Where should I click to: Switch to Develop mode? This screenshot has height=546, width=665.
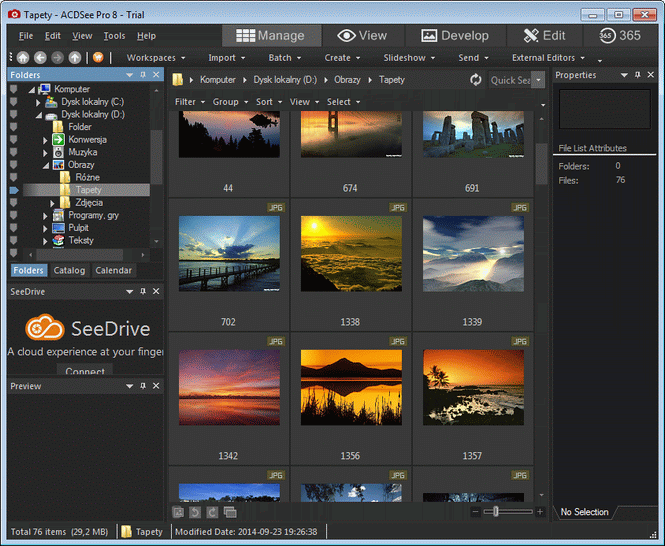(x=455, y=36)
